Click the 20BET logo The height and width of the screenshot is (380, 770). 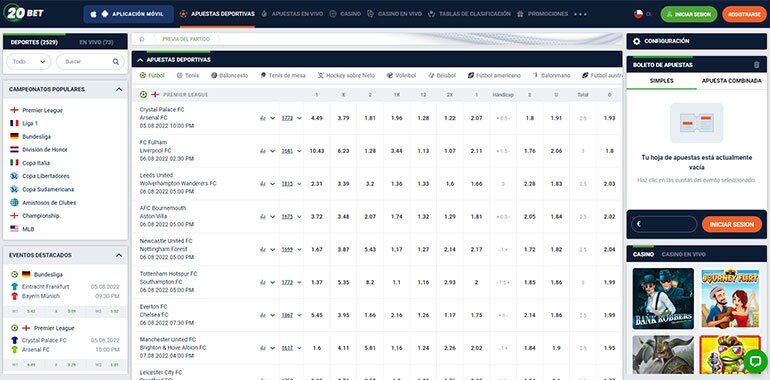tap(23, 13)
